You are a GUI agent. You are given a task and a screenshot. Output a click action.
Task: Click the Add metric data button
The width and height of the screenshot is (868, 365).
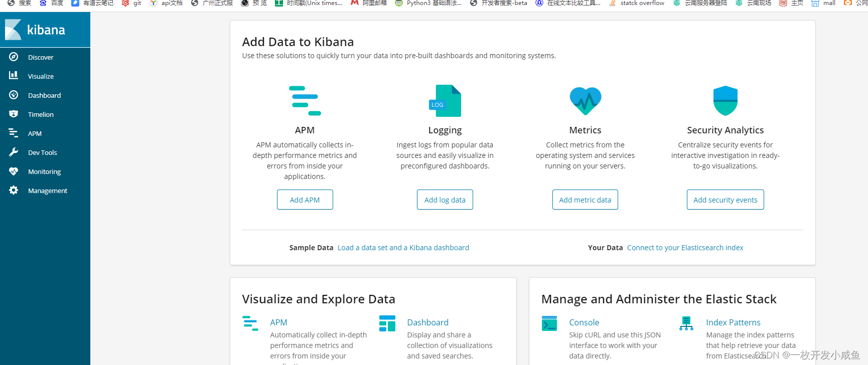coord(585,200)
